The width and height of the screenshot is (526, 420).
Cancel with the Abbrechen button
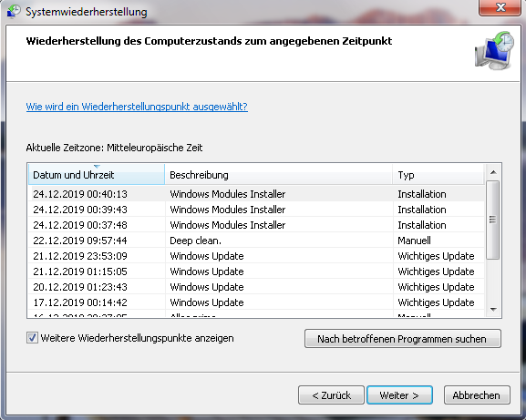[477, 395]
